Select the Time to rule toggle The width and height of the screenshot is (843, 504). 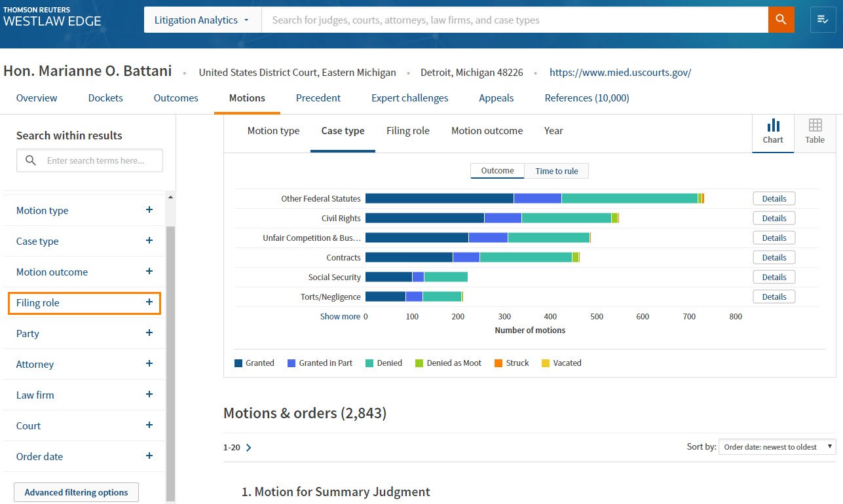pos(557,171)
